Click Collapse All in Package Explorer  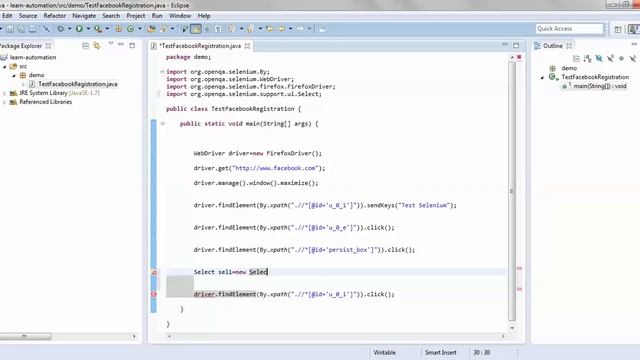85,46
